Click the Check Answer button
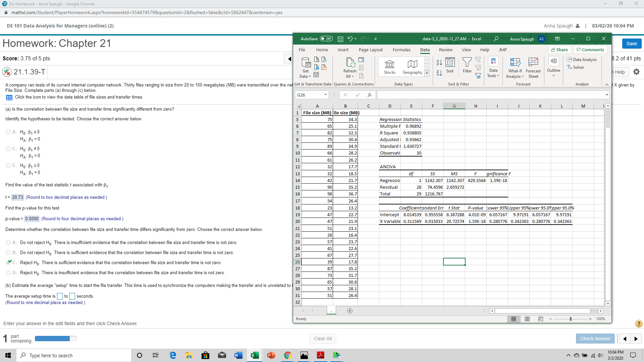Viewport: 644px width, 362px height. pos(595,338)
